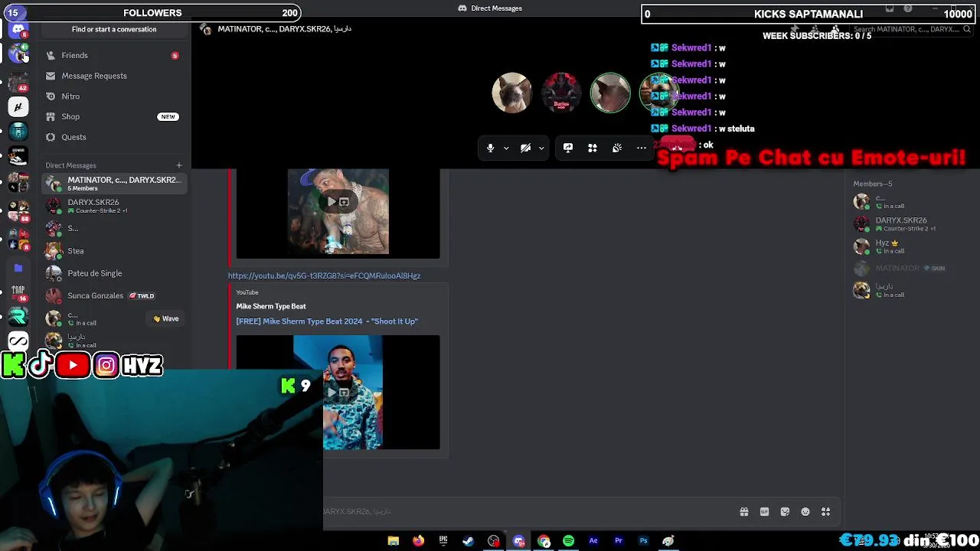The height and width of the screenshot is (551, 980).
Task: Switch to Spotify in taskbar
Action: pyautogui.click(x=568, y=541)
